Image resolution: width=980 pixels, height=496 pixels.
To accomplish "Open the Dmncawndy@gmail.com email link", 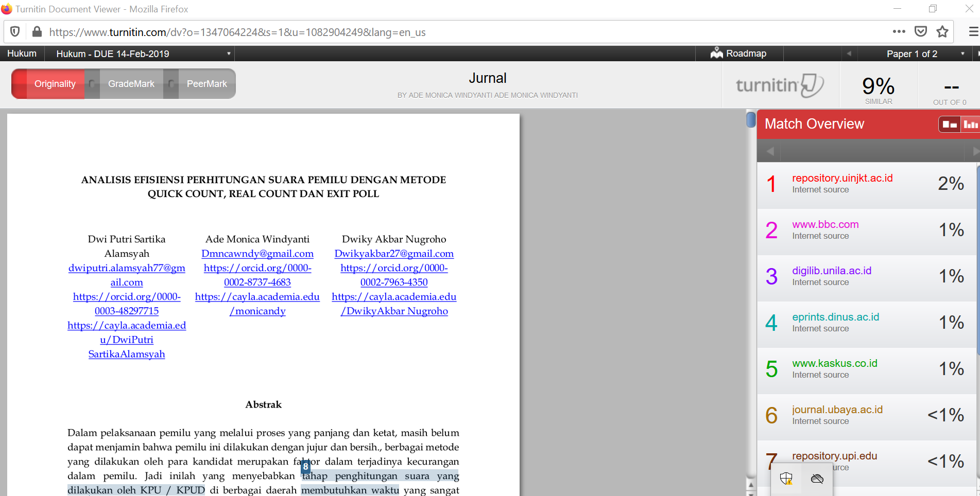I will click(257, 254).
